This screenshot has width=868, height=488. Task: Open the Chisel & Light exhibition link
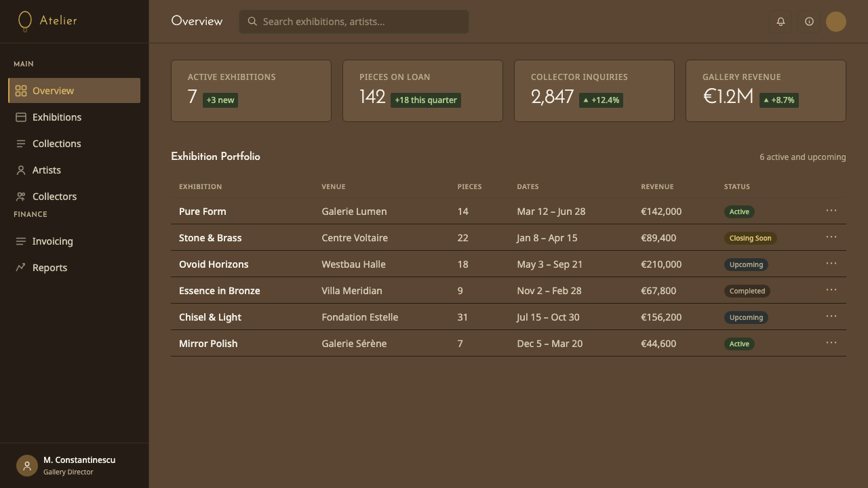click(210, 317)
